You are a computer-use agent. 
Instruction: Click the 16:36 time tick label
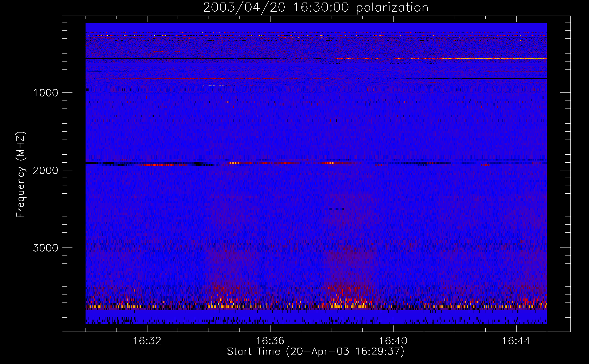pyautogui.click(x=270, y=341)
